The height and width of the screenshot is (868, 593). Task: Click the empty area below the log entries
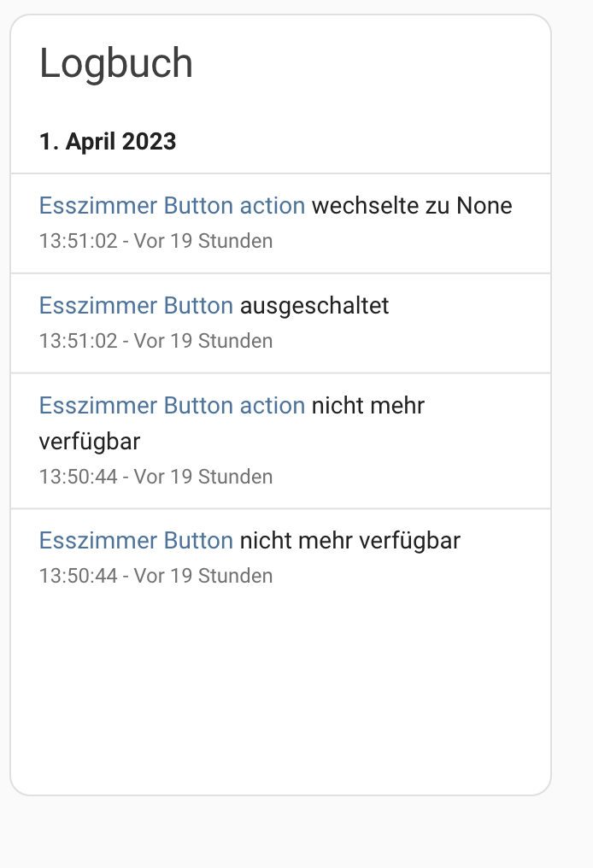click(x=280, y=692)
